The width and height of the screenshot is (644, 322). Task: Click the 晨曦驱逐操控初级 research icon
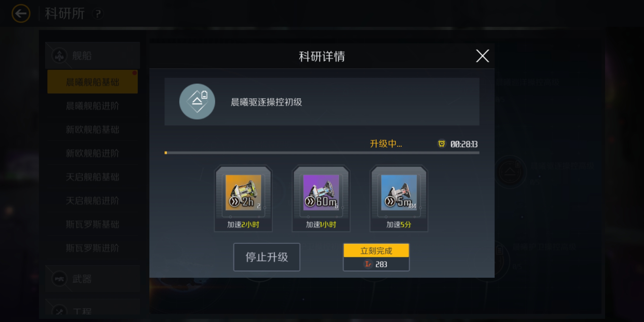pyautogui.click(x=197, y=102)
